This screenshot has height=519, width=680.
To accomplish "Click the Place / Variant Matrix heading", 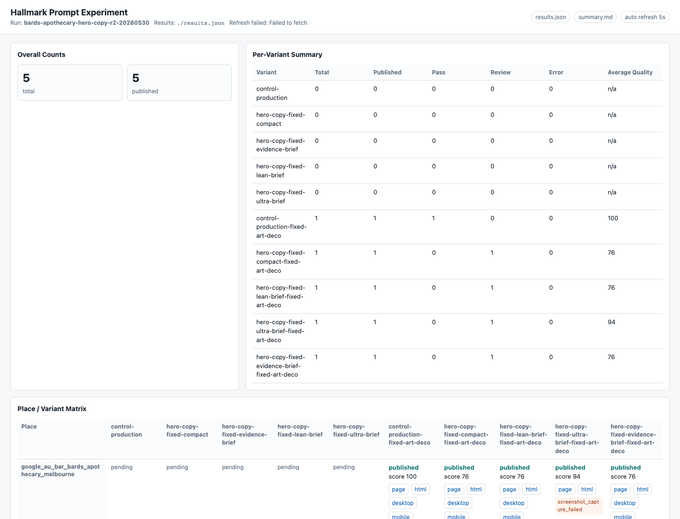I will 52,409.
